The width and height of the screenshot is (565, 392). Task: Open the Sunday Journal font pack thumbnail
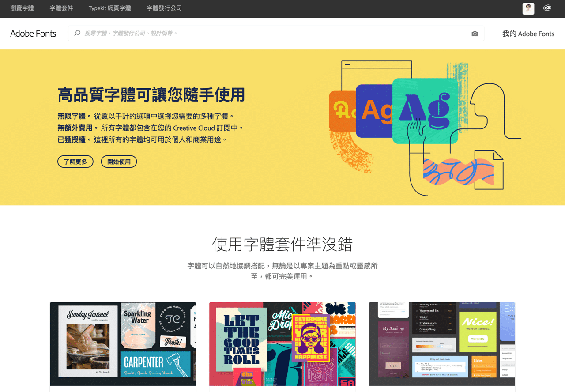[123, 344]
